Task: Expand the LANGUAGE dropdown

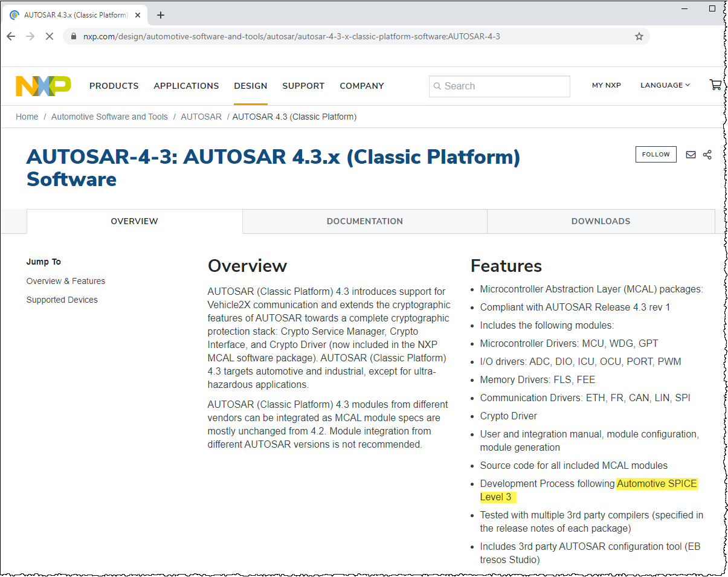Action: [x=665, y=85]
